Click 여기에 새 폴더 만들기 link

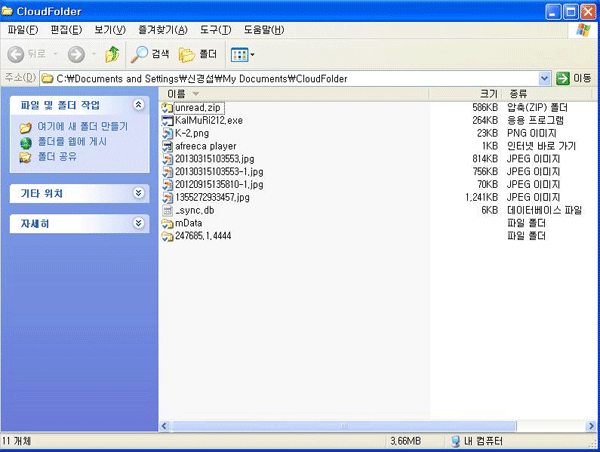[x=83, y=127]
